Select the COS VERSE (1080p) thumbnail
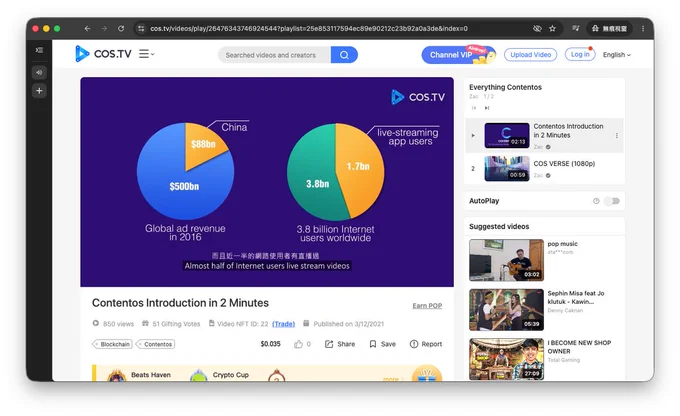 (507, 168)
